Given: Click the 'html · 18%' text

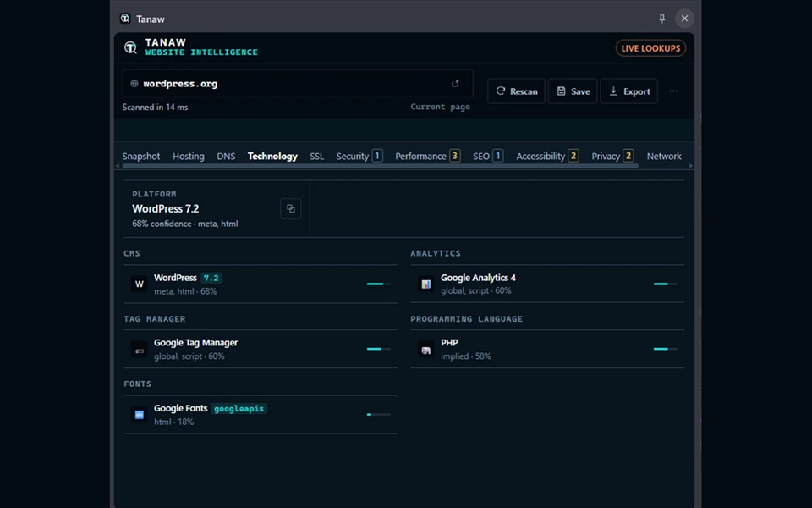Looking at the screenshot, I should click(173, 422).
